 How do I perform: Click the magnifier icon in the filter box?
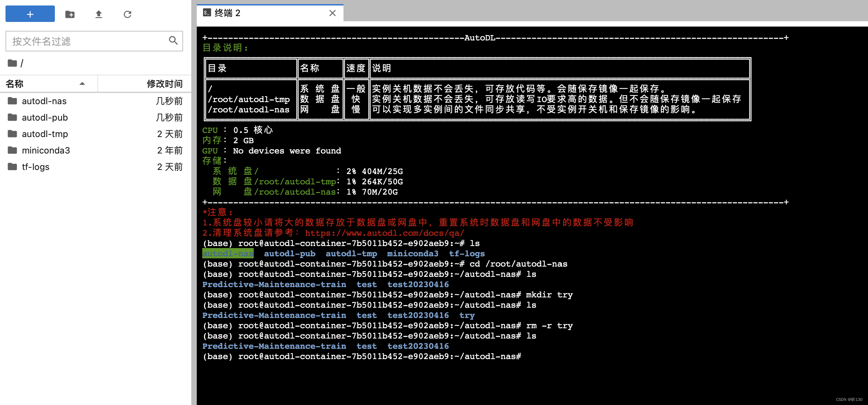pos(173,41)
